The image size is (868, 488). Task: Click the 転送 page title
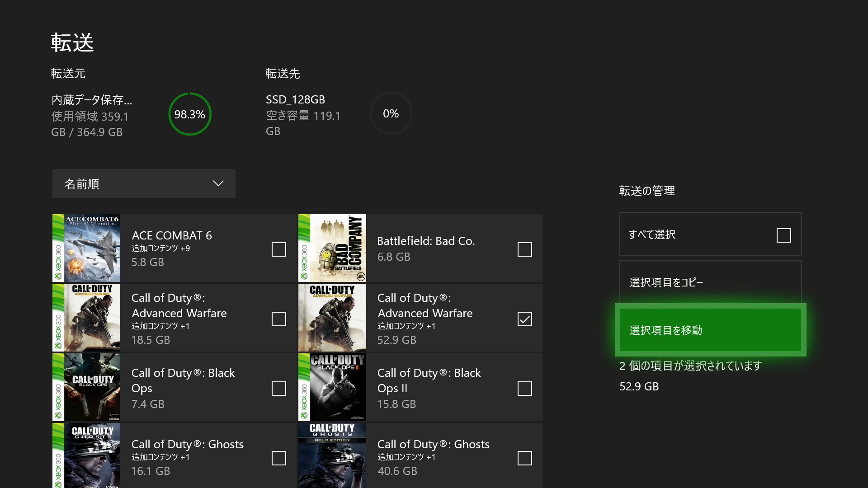[x=72, y=42]
